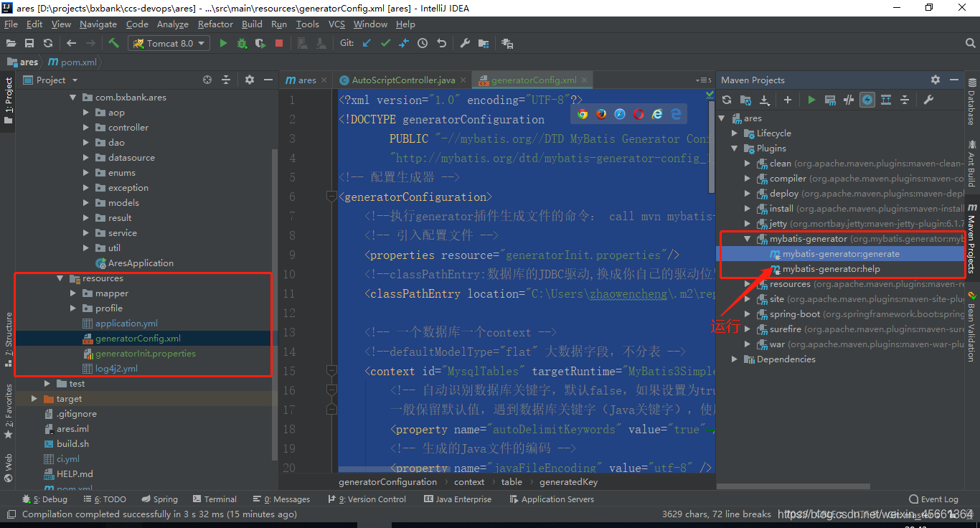Toggle Maven Offline Mode icon
The image size is (980, 528).
[x=849, y=100]
